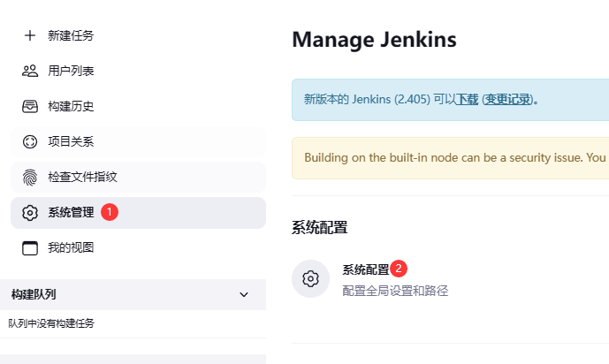The image size is (609, 364).
Task: Click the fingerprint icon for 检查文件指纹
Action: coord(30,178)
